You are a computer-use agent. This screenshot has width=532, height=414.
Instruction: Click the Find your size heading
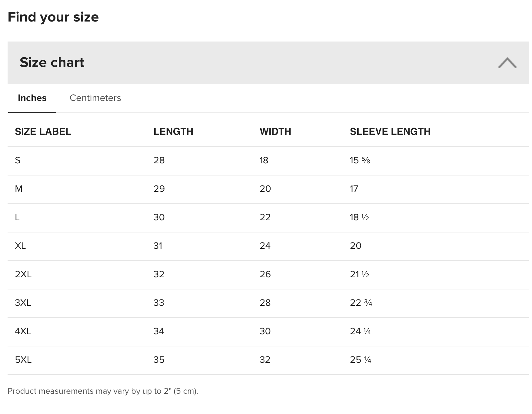coord(53,17)
